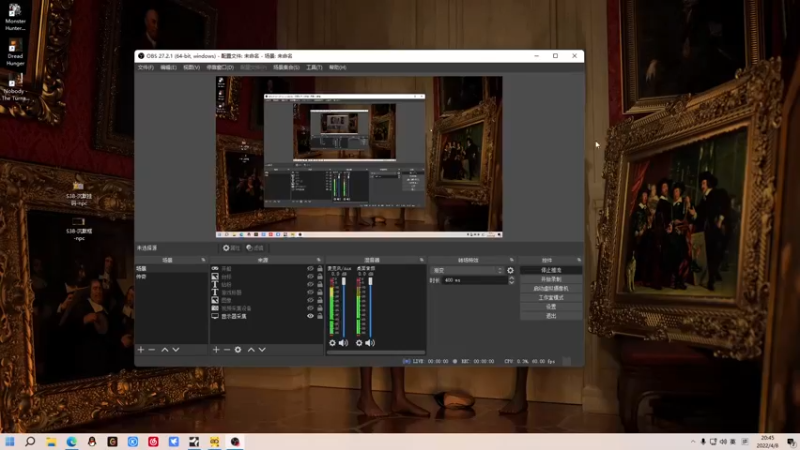
Task: Lock the link-icon source row
Action: point(320,268)
